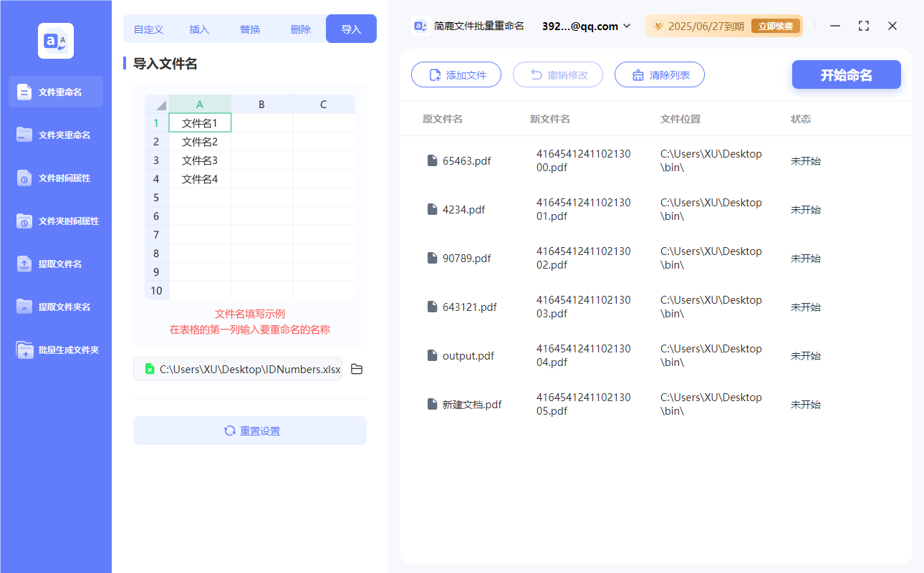Click 开始命名 to start renaming
The height and width of the screenshot is (573, 924).
pyautogui.click(x=846, y=74)
